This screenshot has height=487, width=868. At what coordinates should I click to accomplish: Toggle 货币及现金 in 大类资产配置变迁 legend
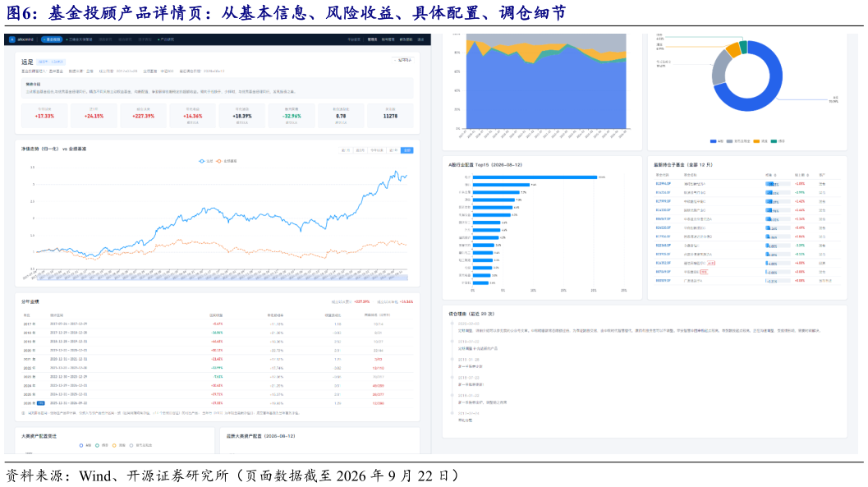[140, 445]
